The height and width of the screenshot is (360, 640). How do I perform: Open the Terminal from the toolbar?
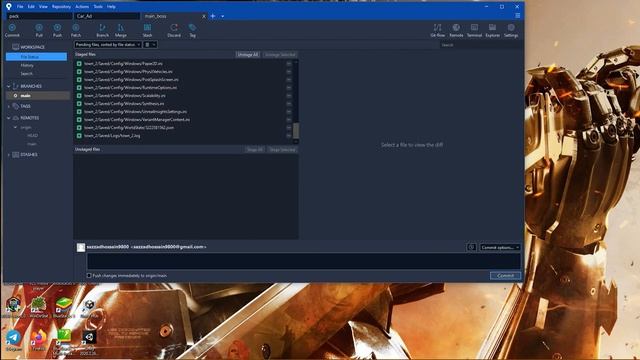(x=474, y=30)
